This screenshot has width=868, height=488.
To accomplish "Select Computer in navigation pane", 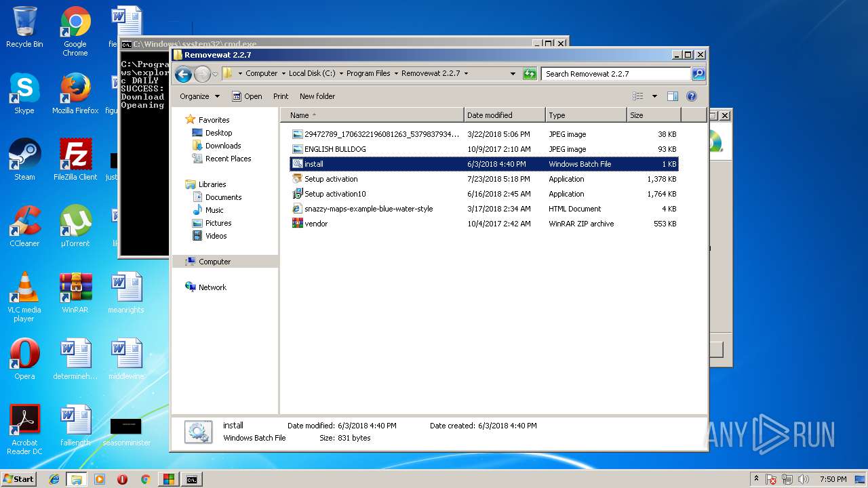I will coord(214,262).
